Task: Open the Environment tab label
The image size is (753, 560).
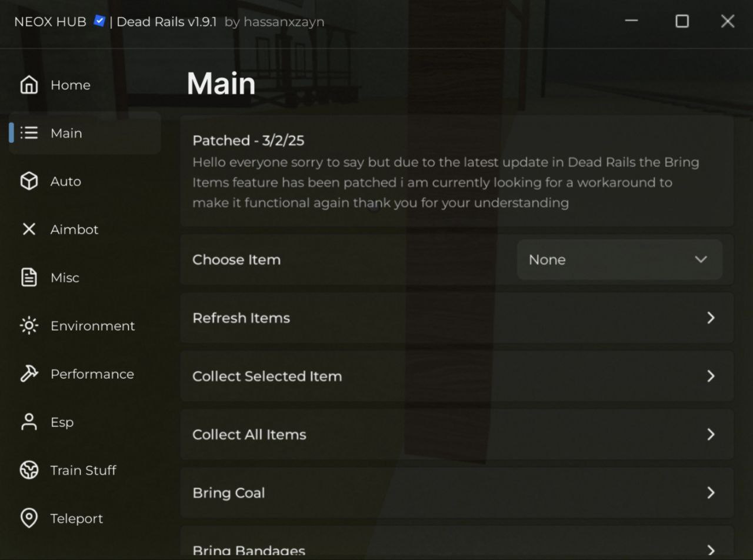Action: coord(92,326)
